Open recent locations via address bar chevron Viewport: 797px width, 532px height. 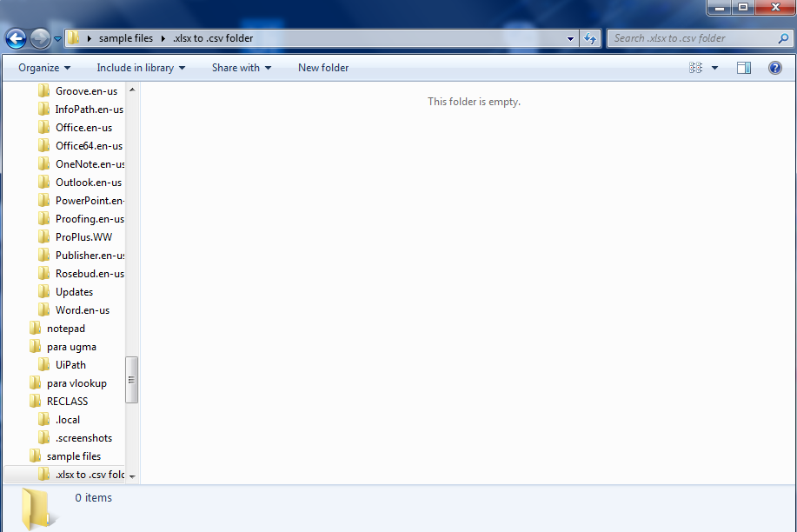pos(57,38)
